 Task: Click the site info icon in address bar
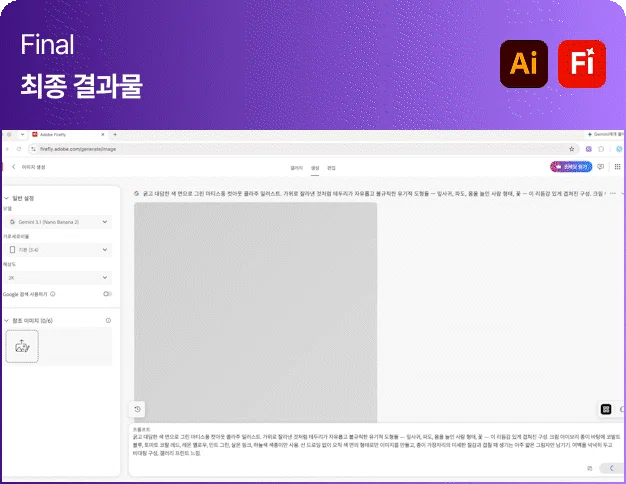34,149
